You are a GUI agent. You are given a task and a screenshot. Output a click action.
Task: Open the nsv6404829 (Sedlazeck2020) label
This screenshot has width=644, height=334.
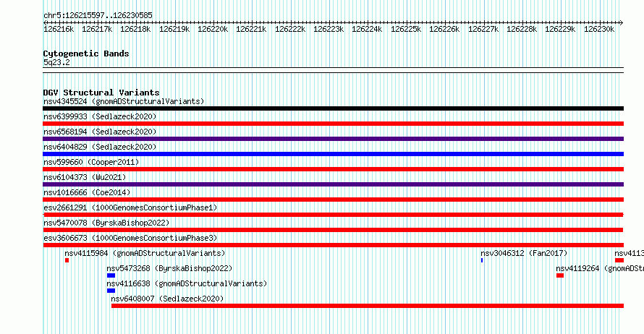pos(100,147)
